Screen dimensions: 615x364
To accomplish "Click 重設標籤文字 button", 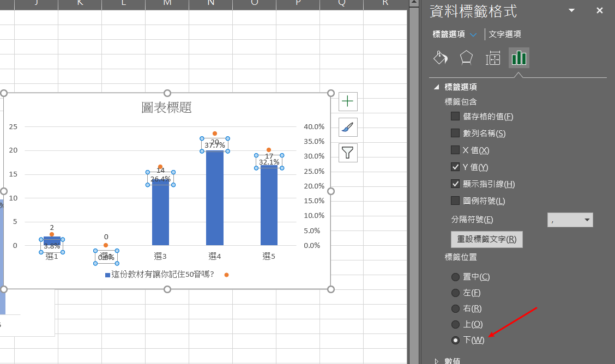I will pos(486,239).
